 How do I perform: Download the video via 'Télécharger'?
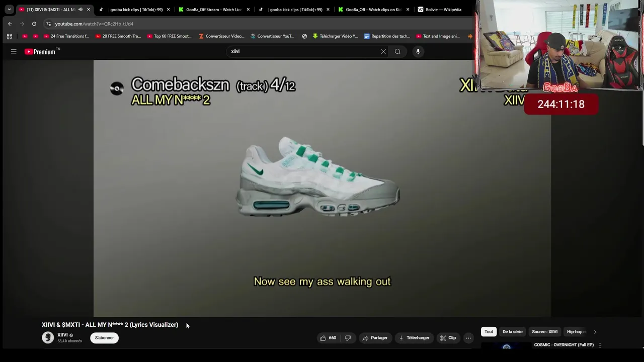pos(414,338)
